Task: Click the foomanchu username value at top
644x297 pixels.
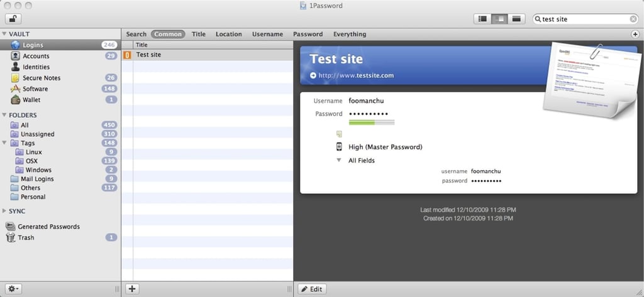Action: click(366, 101)
